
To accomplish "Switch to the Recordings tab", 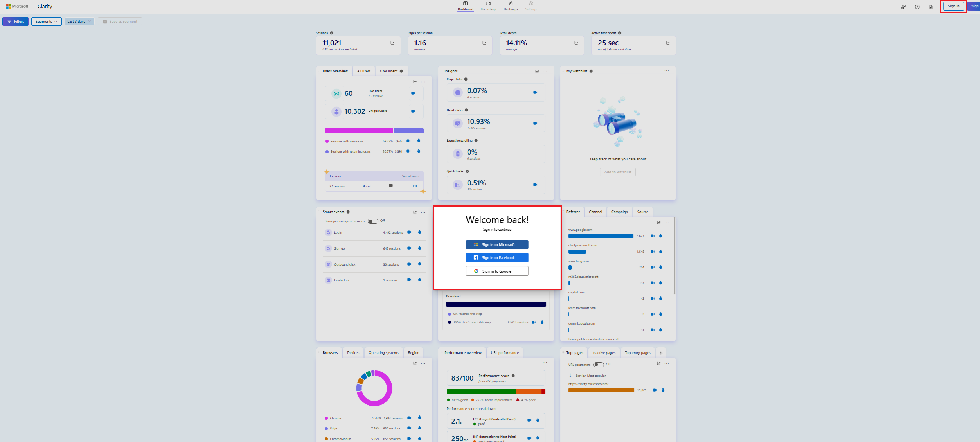I will click(488, 6).
